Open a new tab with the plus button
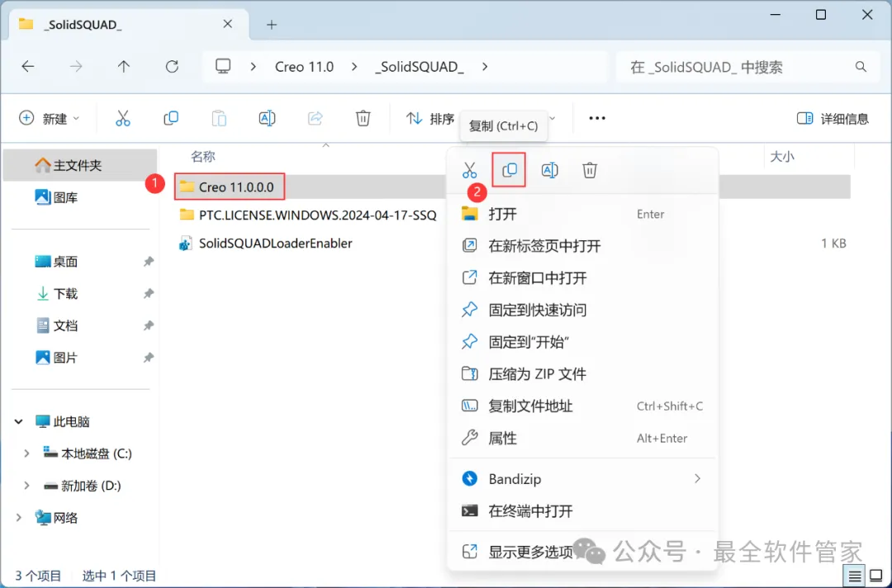This screenshot has height=588, width=892. pyautogui.click(x=272, y=25)
